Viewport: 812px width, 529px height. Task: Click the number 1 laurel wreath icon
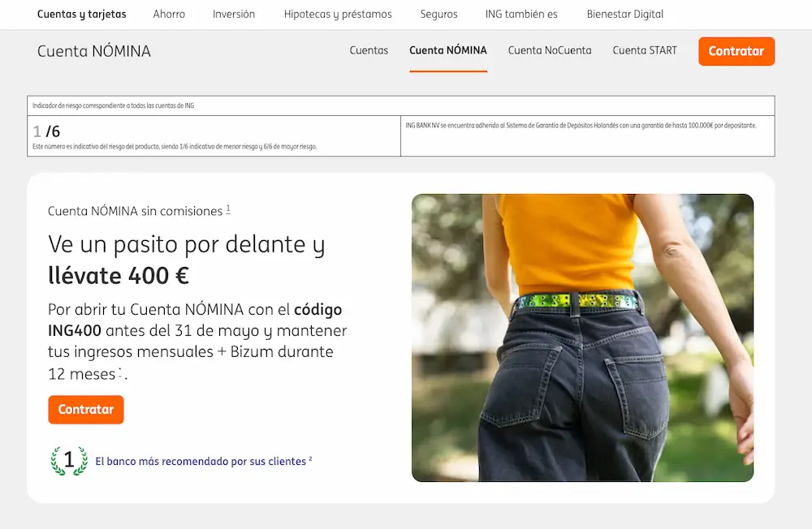(68, 462)
